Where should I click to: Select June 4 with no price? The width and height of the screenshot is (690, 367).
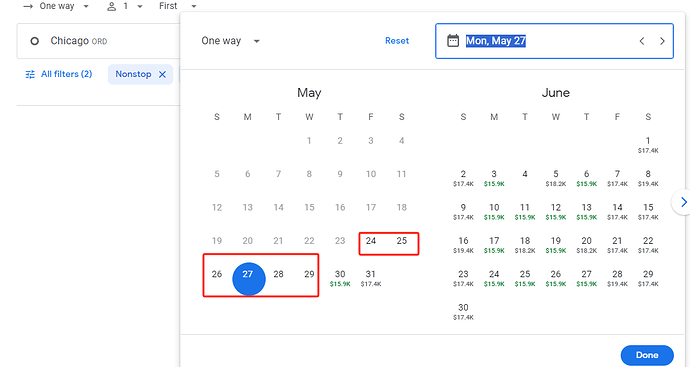[525, 174]
